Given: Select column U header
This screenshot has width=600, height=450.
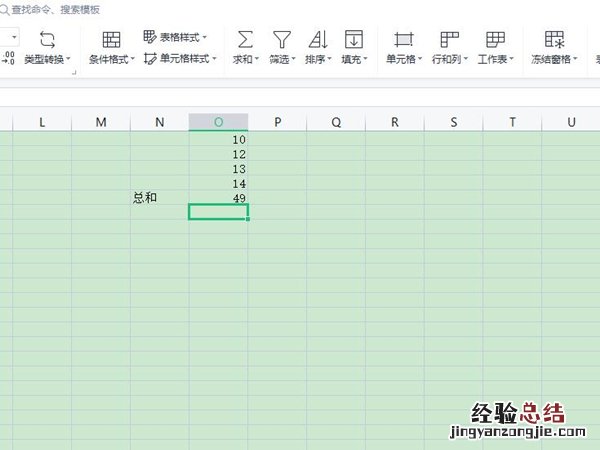Looking at the screenshot, I should [571, 122].
